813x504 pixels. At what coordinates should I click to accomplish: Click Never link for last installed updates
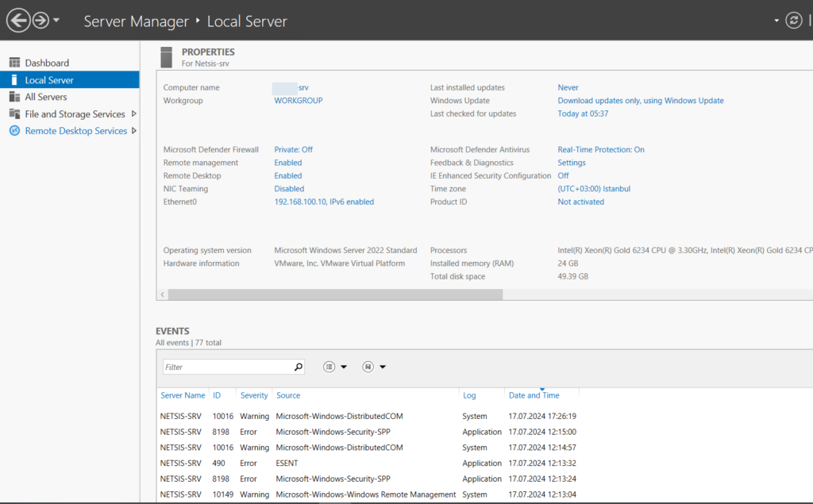click(568, 87)
